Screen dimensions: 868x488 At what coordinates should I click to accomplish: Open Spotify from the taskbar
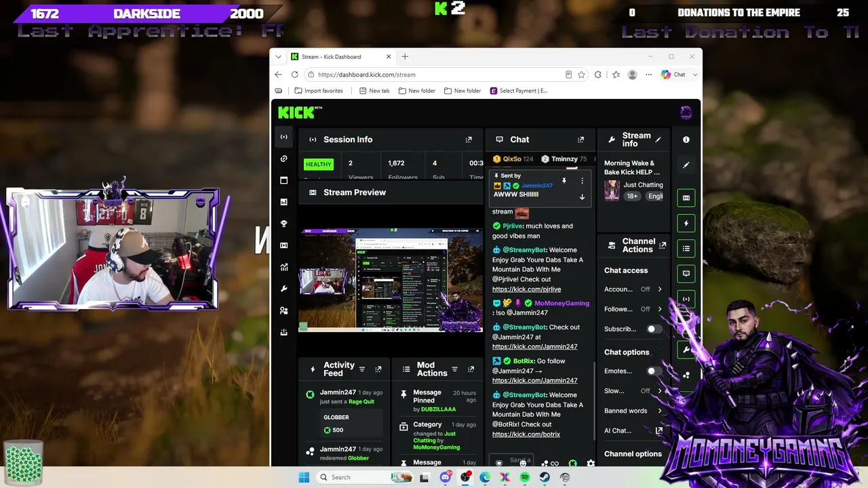[x=525, y=477]
